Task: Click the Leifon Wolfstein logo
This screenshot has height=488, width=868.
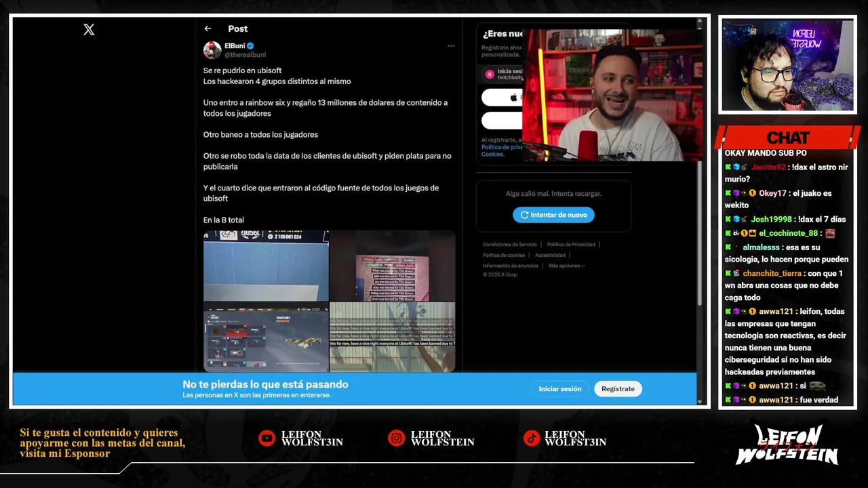Action: click(789, 445)
